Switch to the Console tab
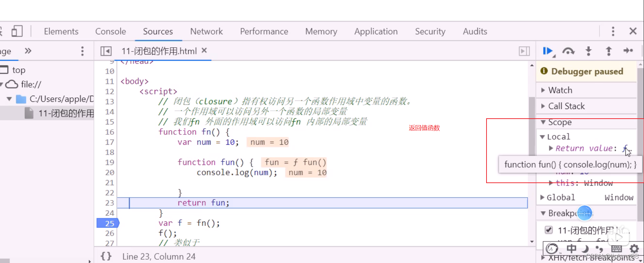 click(x=110, y=31)
